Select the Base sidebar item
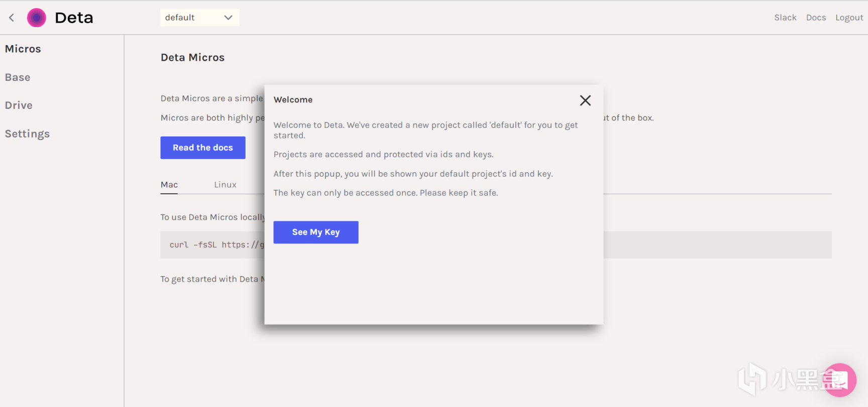 tap(18, 77)
